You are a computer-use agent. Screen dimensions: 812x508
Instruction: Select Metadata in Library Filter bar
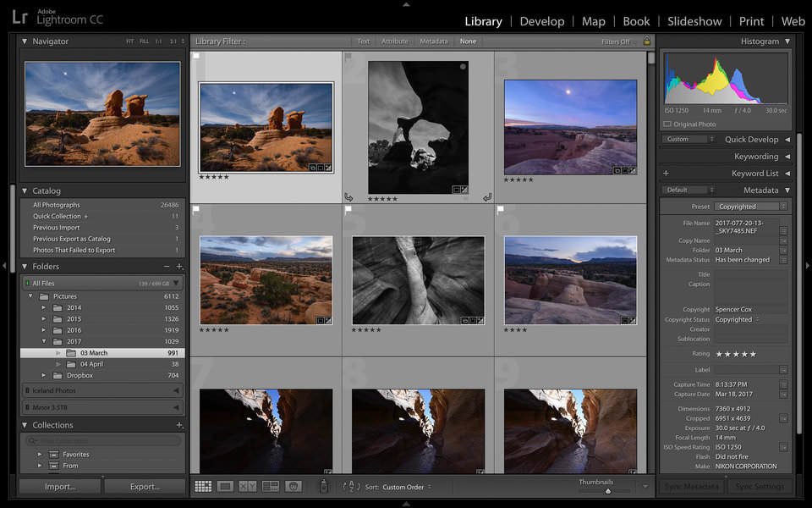tap(433, 41)
